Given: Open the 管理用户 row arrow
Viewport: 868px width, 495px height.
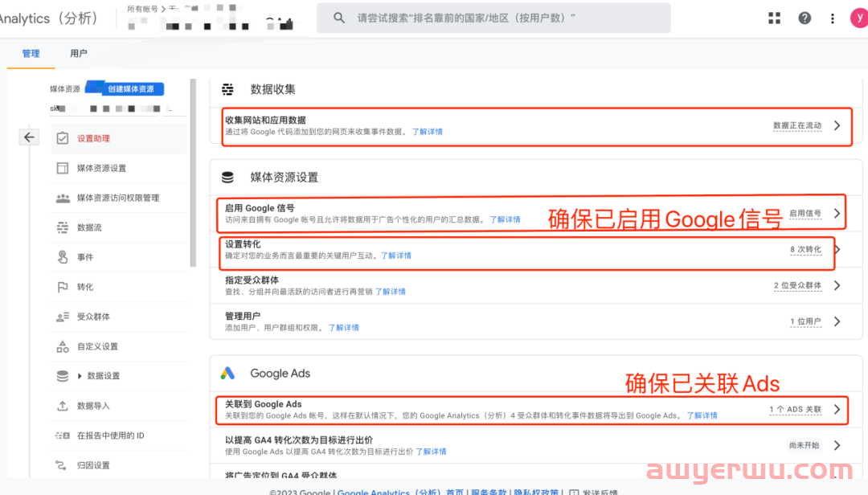Looking at the screenshot, I should point(837,321).
